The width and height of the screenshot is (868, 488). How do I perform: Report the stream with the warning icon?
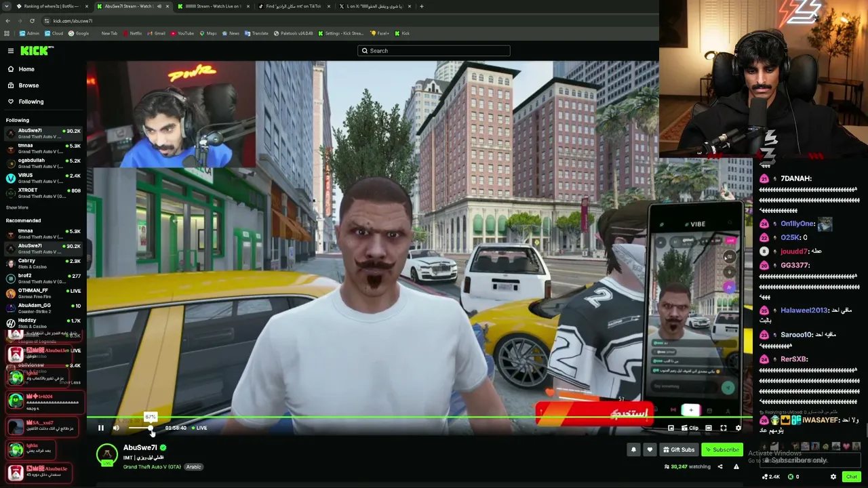(x=736, y=466)
